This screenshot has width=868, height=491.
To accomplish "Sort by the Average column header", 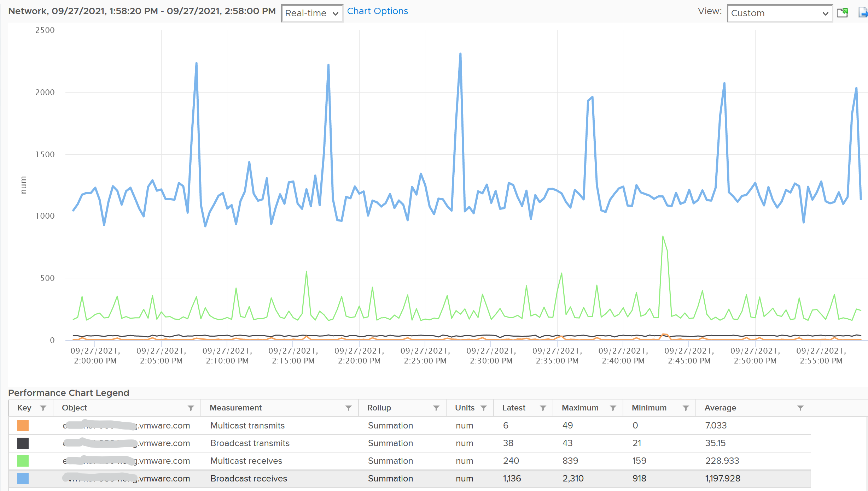I will click(720, 408).
